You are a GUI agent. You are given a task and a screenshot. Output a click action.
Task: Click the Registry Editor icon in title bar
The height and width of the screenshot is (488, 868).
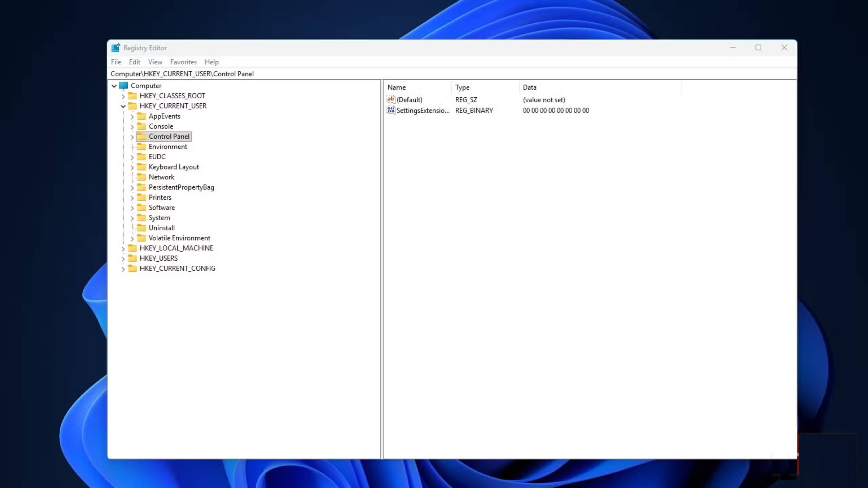click(x=115, y=48)
